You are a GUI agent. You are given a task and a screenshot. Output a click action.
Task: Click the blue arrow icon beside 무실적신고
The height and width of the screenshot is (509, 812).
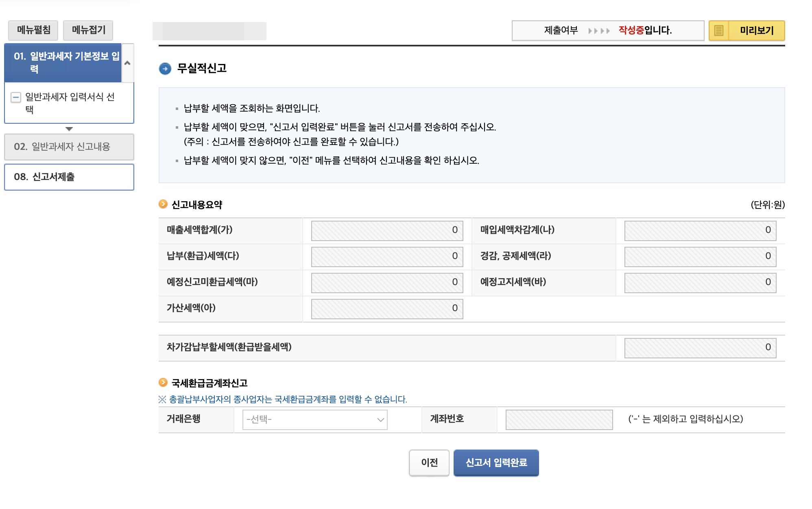click(165, 69)
